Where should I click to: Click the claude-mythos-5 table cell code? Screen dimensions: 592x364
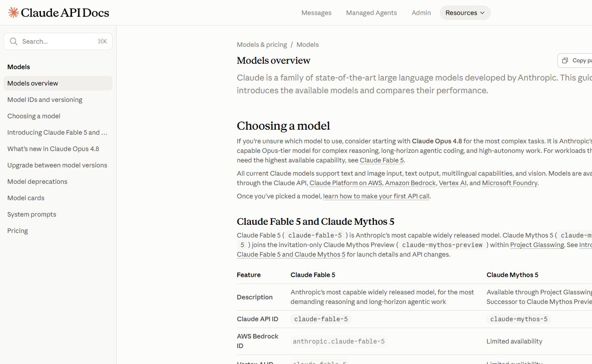(x=519, y=319)
